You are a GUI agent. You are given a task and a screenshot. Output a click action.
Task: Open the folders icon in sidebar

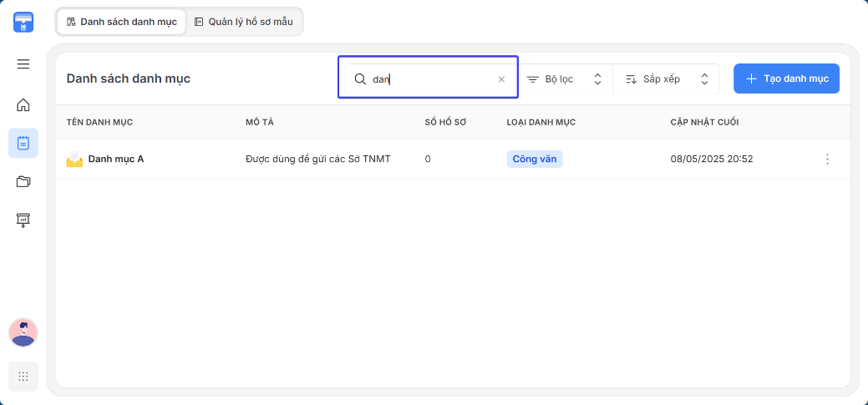(x=23, y=181)
